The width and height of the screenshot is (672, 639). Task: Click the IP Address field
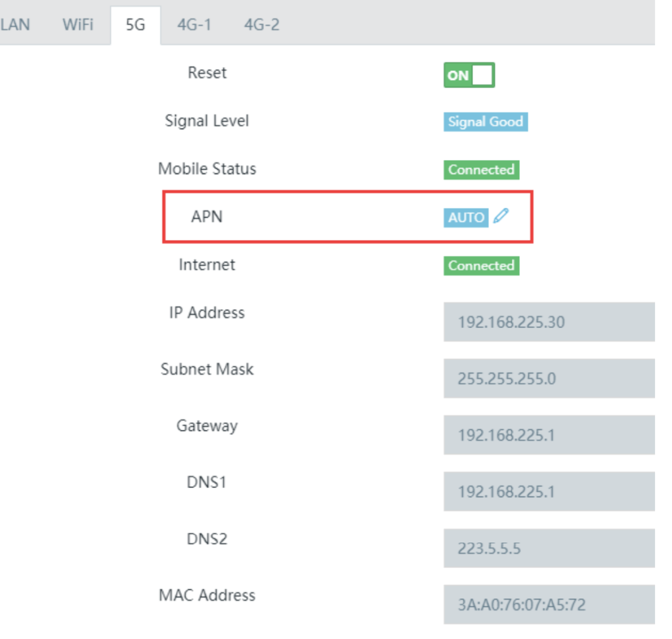coord(549,322)
